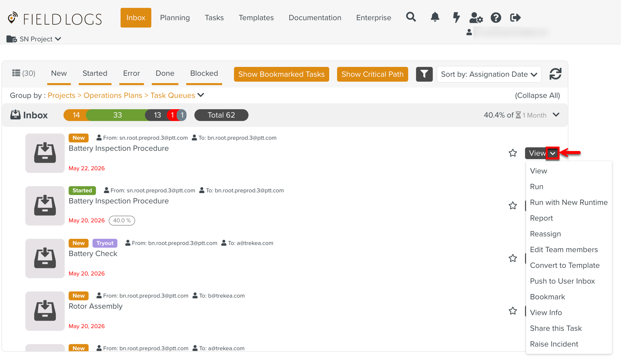Open the Battery Check task title
621x364 pixels.
(93, 254)
